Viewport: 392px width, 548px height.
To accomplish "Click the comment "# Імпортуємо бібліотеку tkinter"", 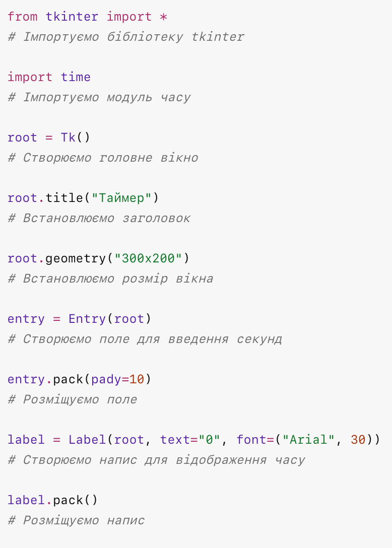I will click(x=126, y=37).
